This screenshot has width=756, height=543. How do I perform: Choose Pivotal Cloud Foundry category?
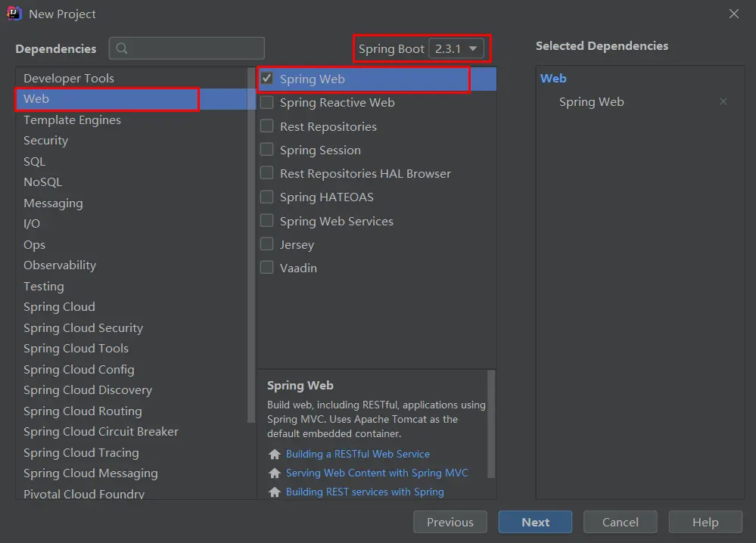[132, 493]
